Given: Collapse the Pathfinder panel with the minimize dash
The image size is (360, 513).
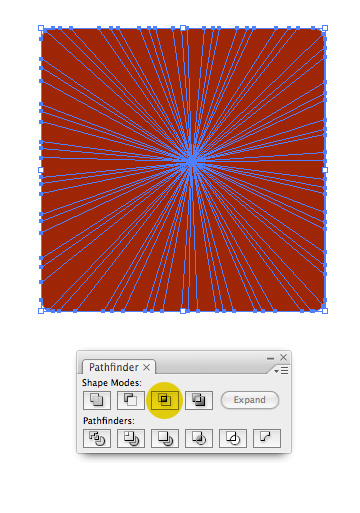Looking at the screenshot, I should (270, 358).
